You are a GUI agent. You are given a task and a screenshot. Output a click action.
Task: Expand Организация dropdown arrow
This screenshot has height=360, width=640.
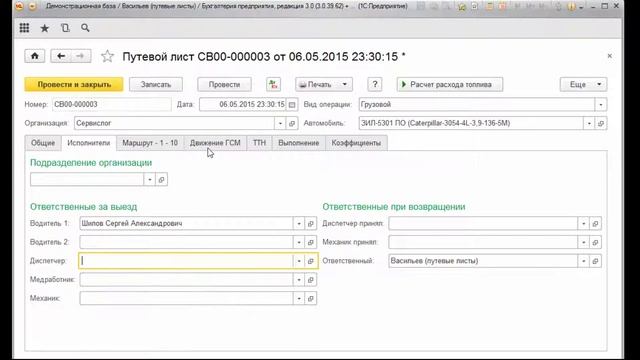(x=280, y=123)
